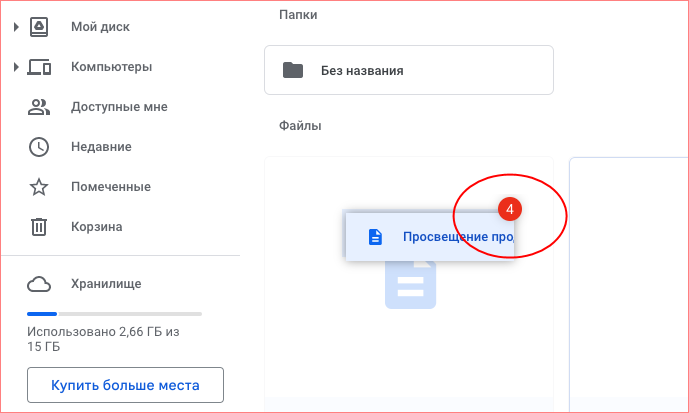Screen dimensions: 689x413
Task: Open Мой диск in sidebar
Action: (x=100, y=27)
